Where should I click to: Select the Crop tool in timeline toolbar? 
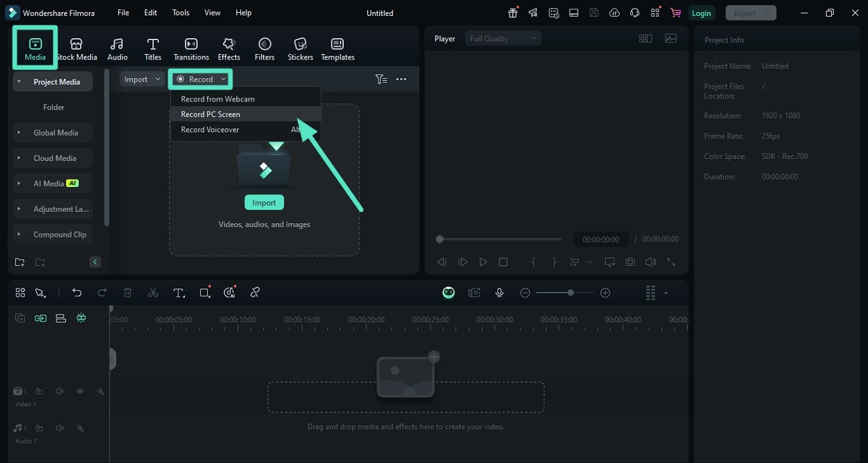[205, 293]
